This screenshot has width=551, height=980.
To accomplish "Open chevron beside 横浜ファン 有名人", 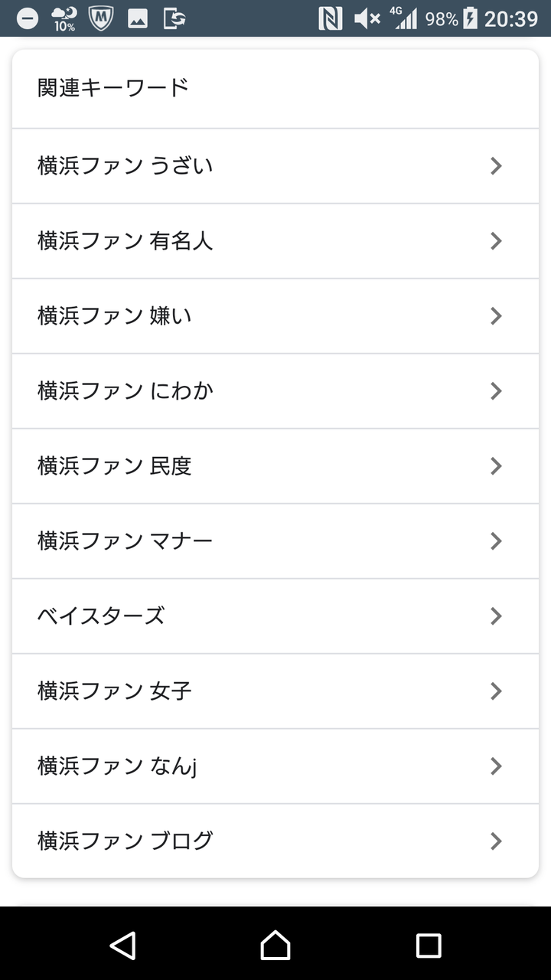I will 496,240.
